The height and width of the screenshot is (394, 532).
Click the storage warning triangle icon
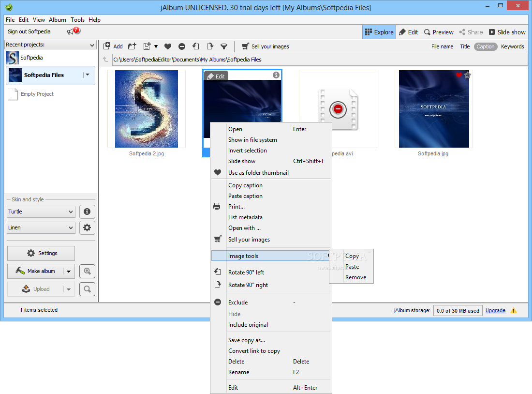[514, 310]
